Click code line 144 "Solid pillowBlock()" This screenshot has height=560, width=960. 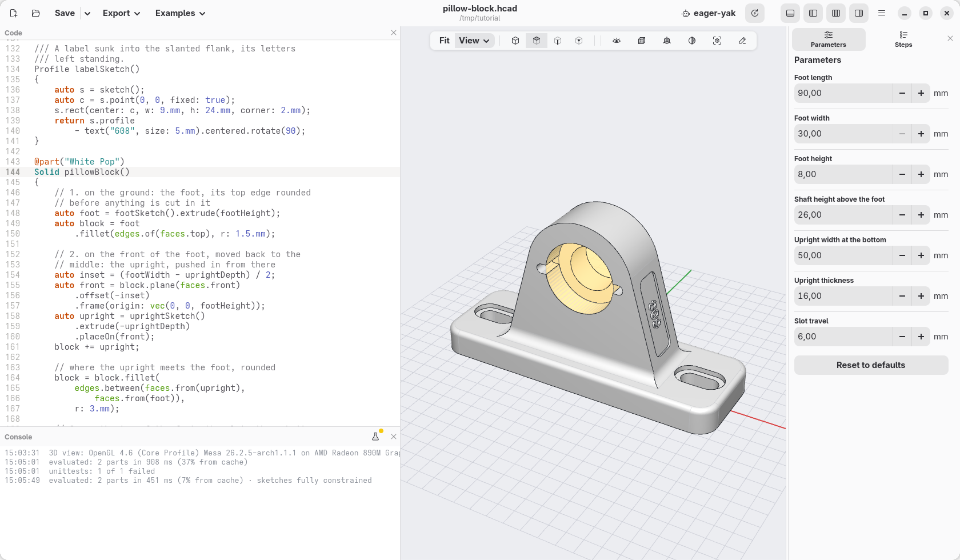[82, 172]
